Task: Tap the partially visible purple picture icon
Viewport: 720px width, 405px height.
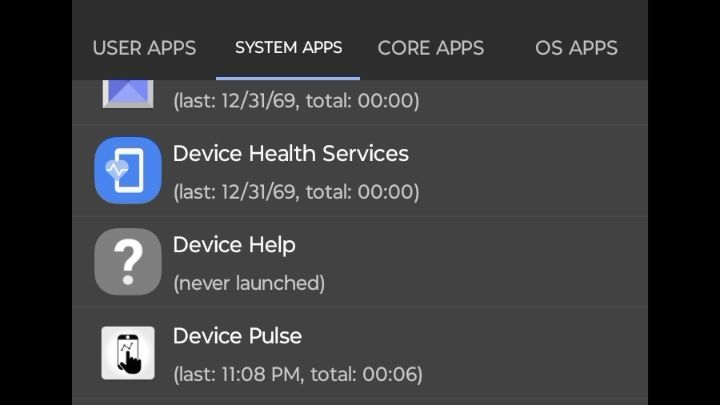Action: coord(128,94)
